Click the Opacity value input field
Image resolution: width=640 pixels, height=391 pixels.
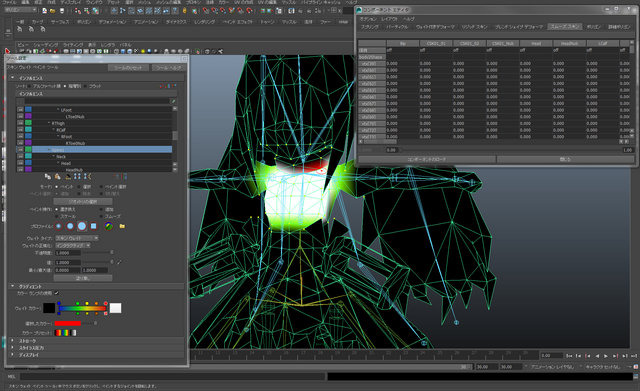click(x=68, y=253)
